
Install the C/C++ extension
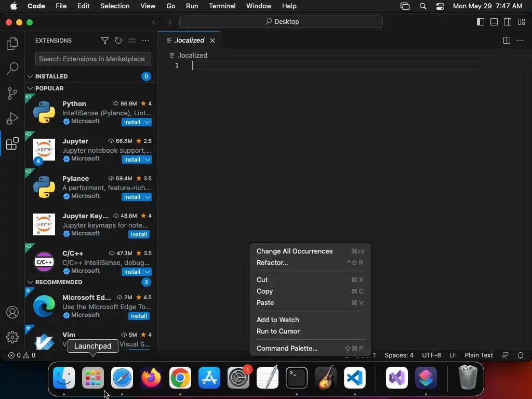point(132,271)
